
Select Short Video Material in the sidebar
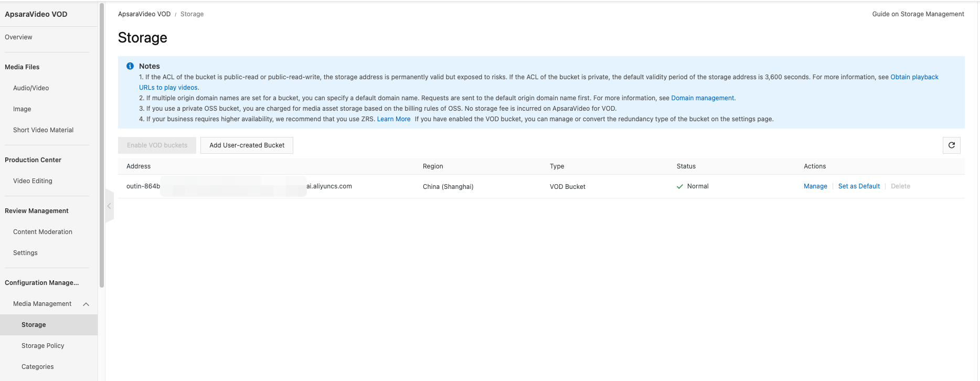click(x=43, y=130)
